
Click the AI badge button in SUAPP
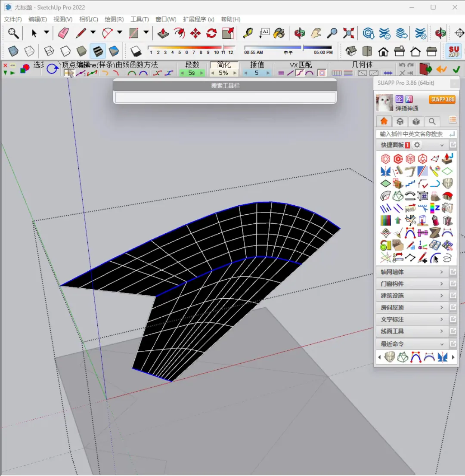pos(409,99)
